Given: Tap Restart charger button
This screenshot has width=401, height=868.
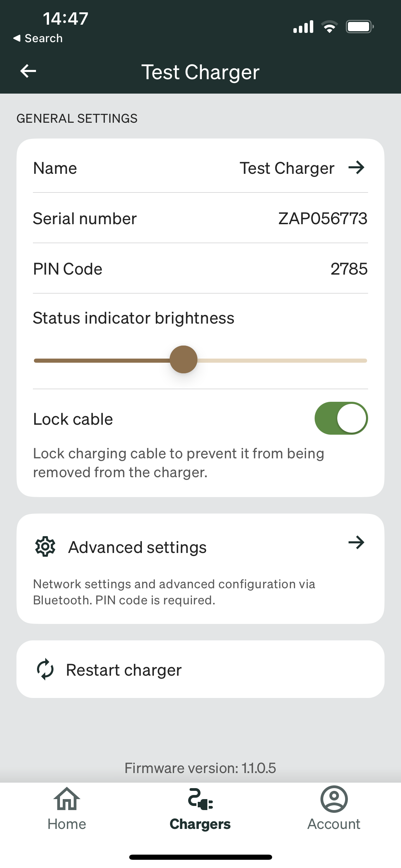Looking at the screenshot, I should 200,669.
